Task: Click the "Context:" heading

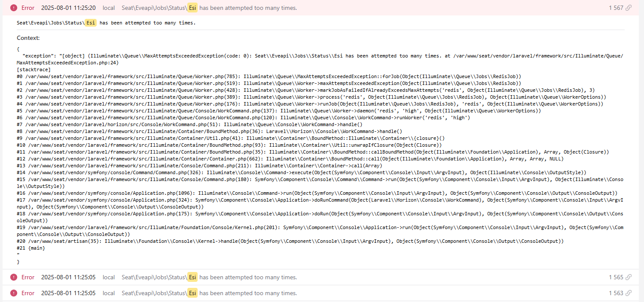Action: click(28, 38)
